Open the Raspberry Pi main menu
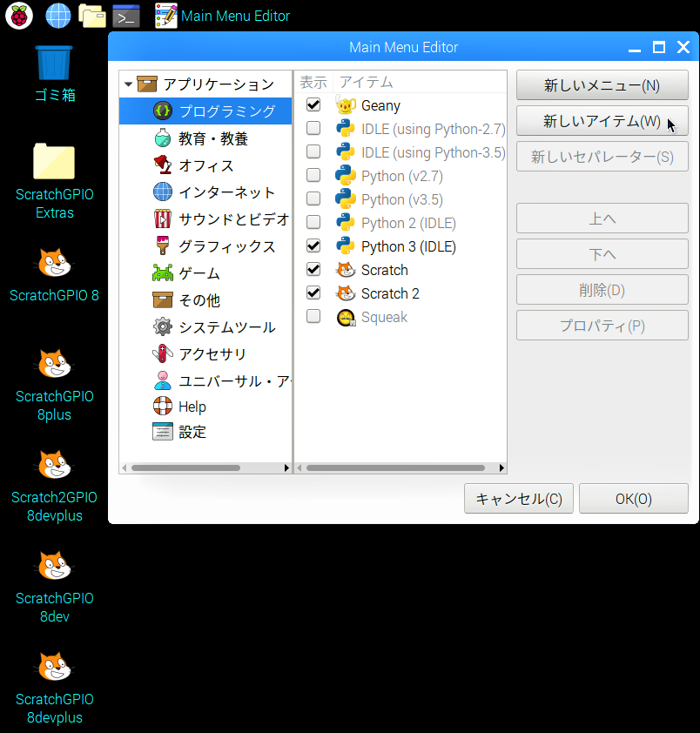 click(18, 16)
